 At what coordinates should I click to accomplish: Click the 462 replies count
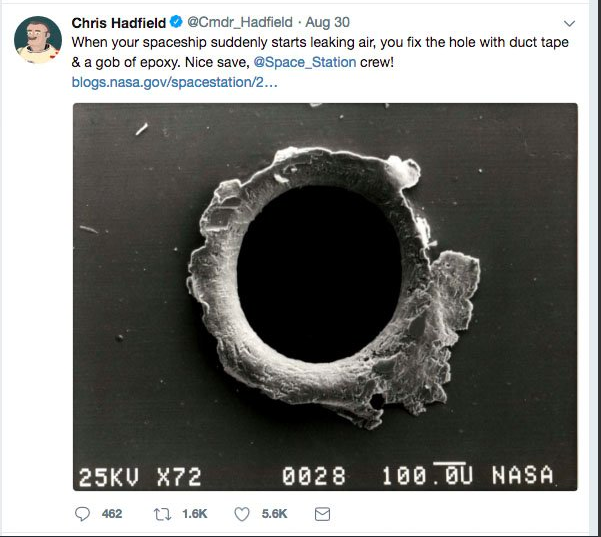(112, 514)
